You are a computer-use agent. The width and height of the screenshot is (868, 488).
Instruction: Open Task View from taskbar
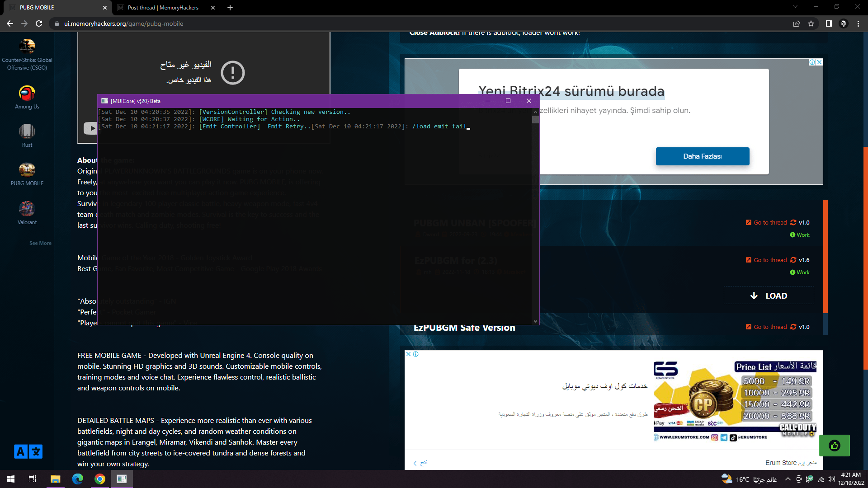tap(33, 479)
